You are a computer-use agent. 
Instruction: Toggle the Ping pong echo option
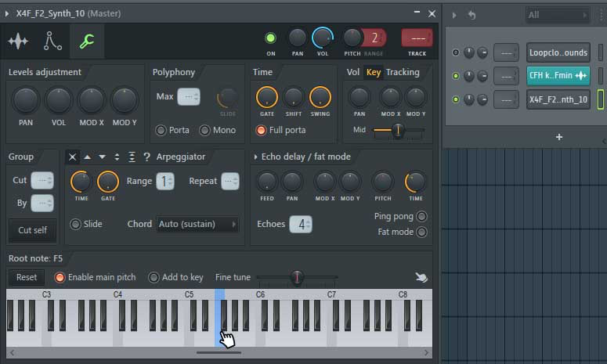pos(421,216)
